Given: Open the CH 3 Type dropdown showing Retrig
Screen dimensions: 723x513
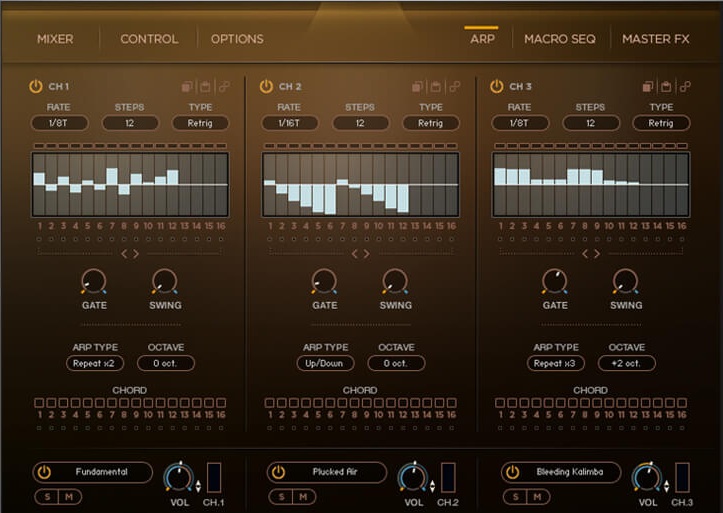Looking at the screenshot, I should point(661,123).
